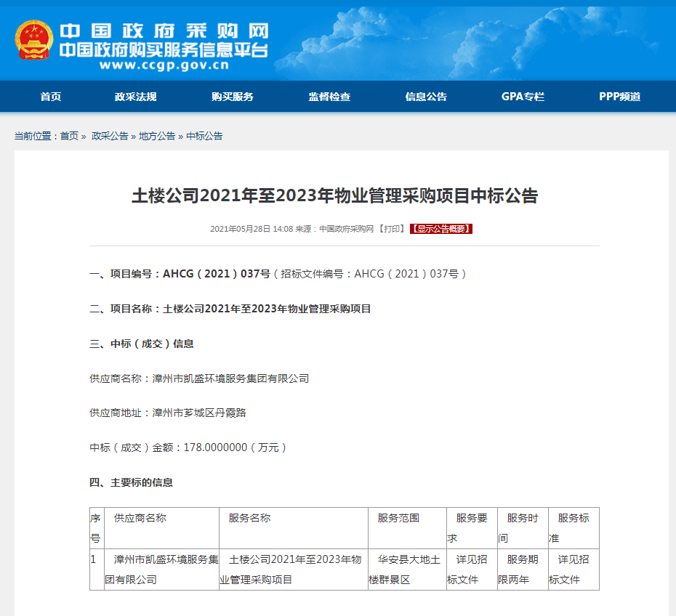Click the 序号 table header cell
Image resolution: width=676 pixels, height=616 pixels.
[x=97, y=528]
